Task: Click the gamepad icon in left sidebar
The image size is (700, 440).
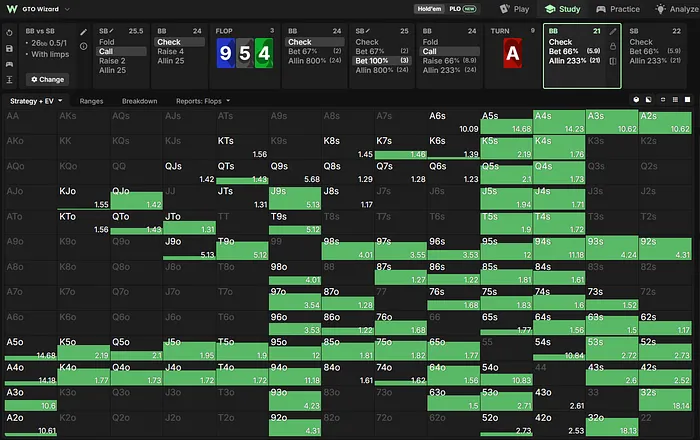Action: (9, 64)
